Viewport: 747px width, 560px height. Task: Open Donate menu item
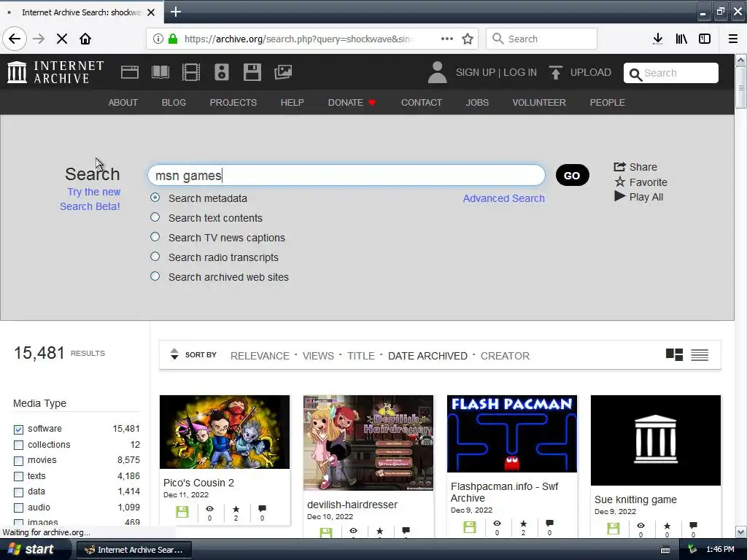(352, 102)
